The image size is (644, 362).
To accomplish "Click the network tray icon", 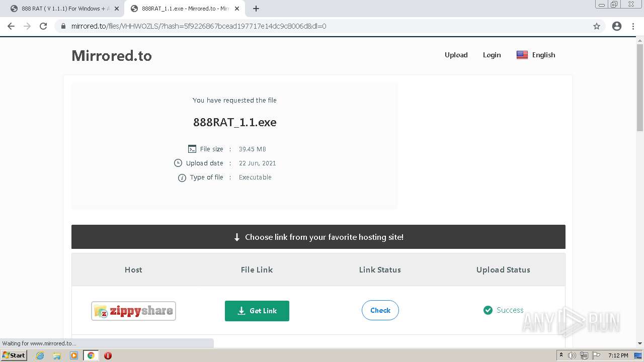I will tap(584, 355).
